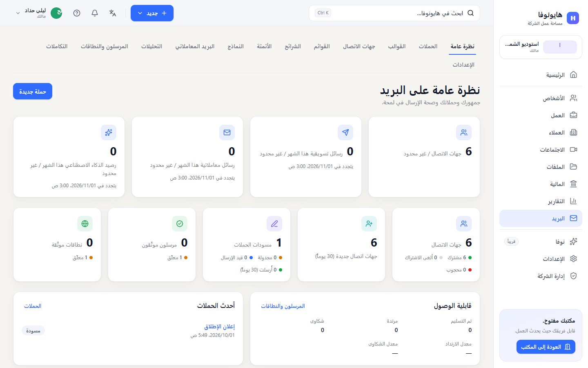Click the gear icon beside الإعدادات
588x368 pixels.
pos(573,259)
